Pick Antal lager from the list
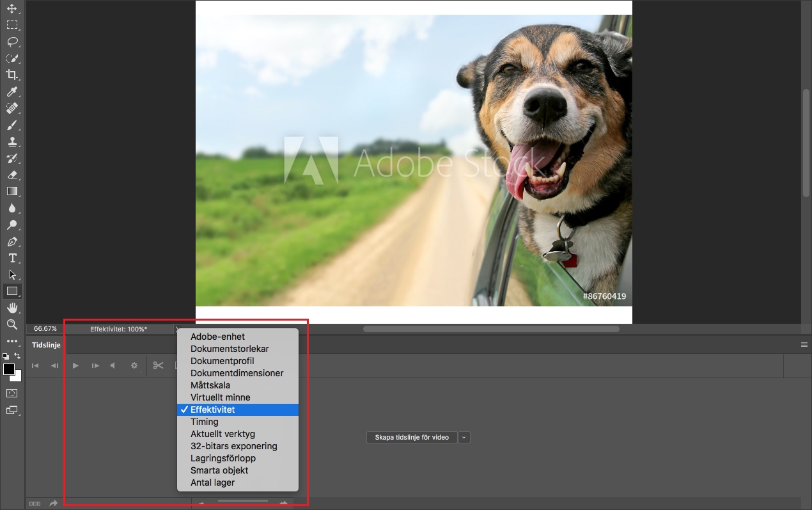812x510 pixels. point(238,482)
